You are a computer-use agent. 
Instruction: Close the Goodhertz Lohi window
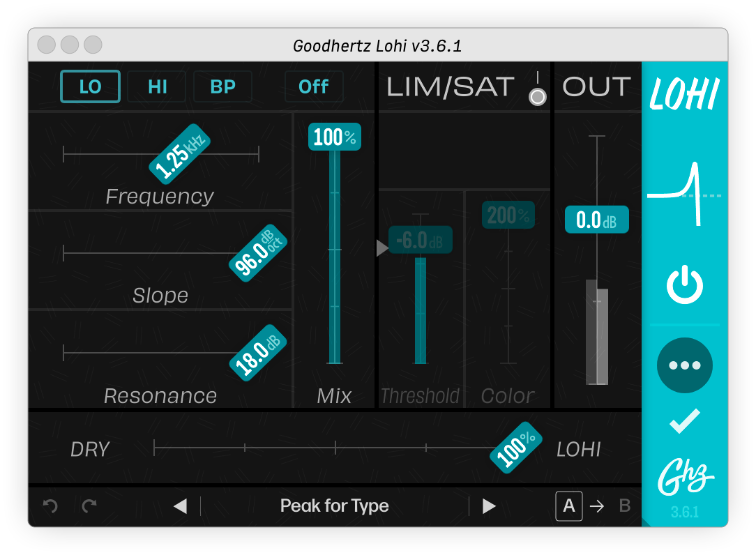click(x=47, y=45)
